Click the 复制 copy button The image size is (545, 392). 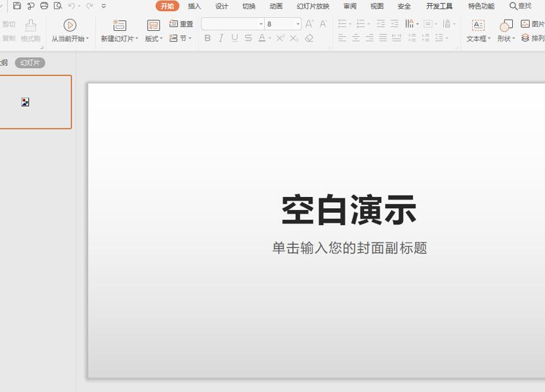9,38
